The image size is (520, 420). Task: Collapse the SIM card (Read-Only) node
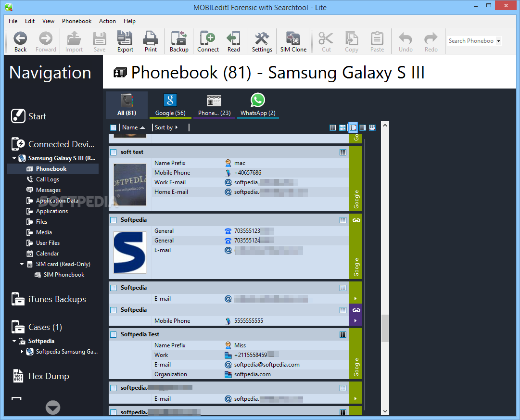click(x=22, y=264)
